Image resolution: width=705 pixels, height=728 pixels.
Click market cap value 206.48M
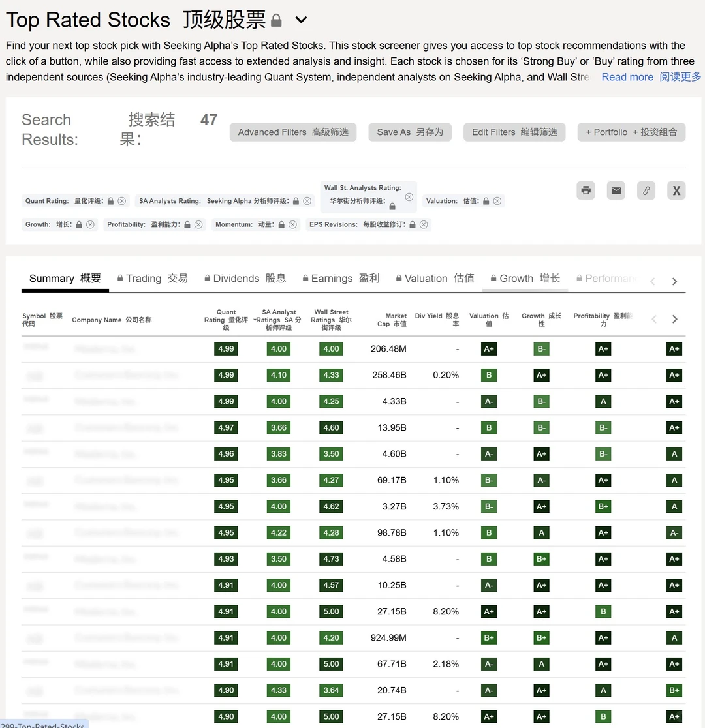[388, 349]
